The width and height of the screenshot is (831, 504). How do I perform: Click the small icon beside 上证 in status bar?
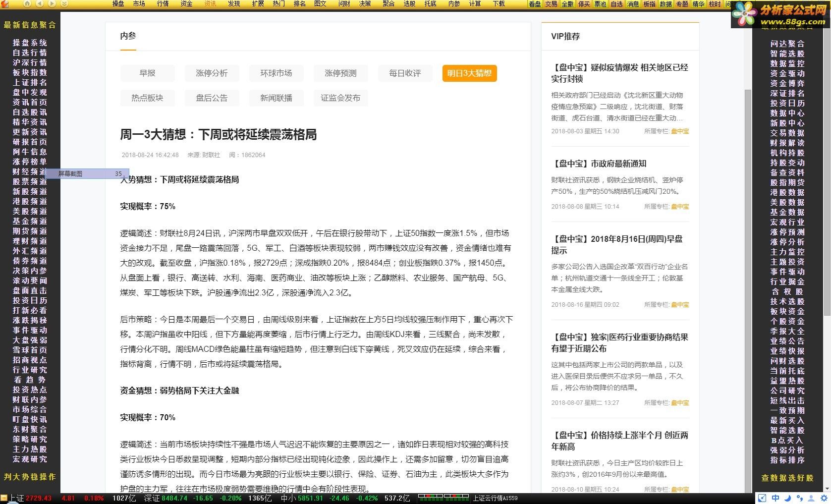[x=4, y=498]
